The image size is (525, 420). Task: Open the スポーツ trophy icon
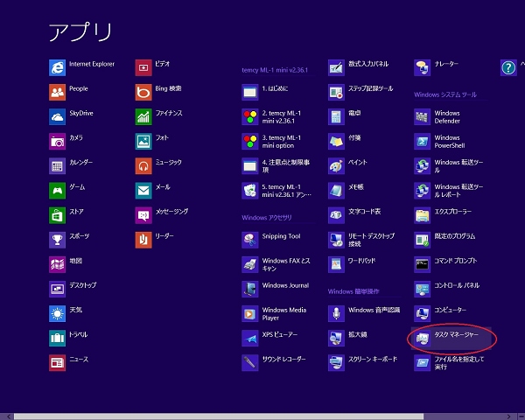tap(57, 240)
